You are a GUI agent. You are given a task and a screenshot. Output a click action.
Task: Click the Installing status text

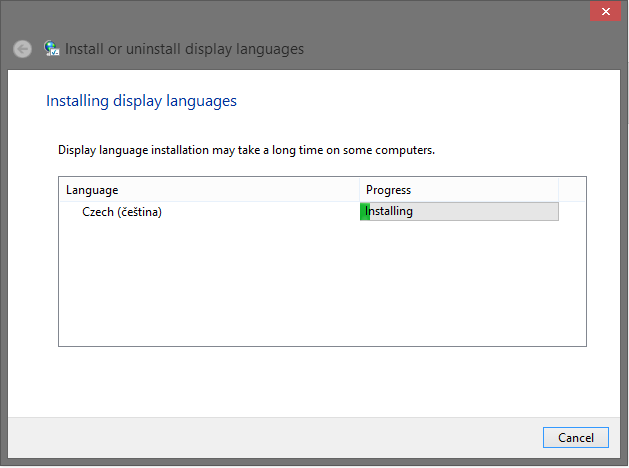pos(389,211)
